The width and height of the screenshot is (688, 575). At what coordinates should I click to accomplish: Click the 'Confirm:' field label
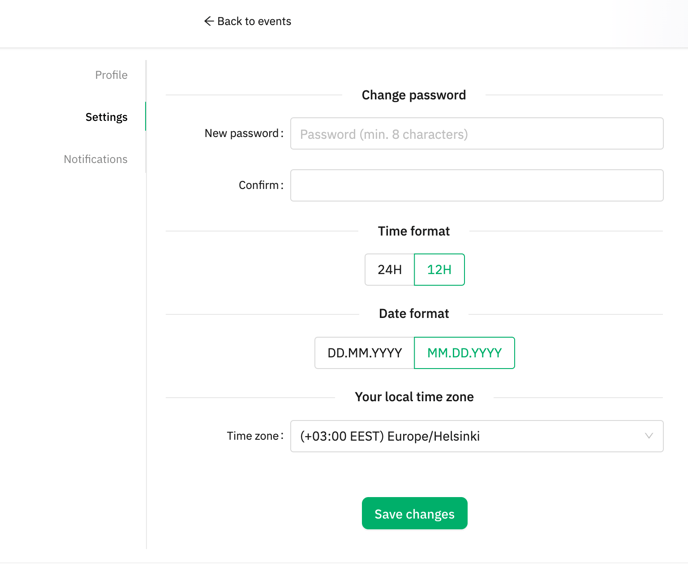pos(261,185)
